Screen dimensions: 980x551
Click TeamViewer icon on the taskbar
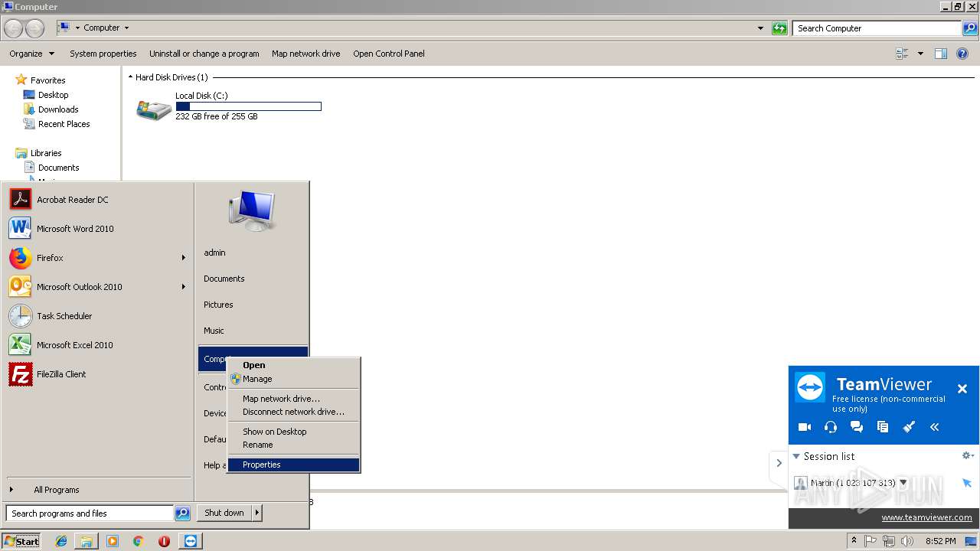191,541
